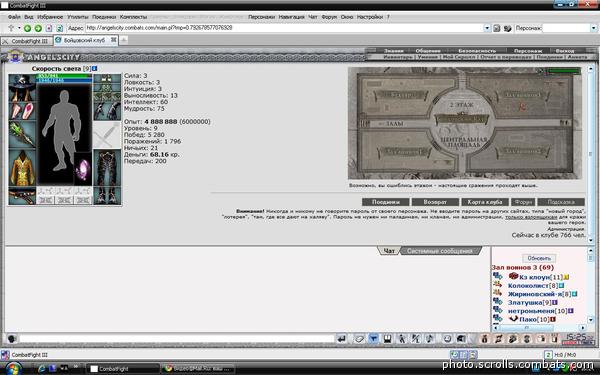Image resolution: width=600 pixels, height=375 pixels.
Task: Expand the Персонаж selector dropdown
Action: 593,28
